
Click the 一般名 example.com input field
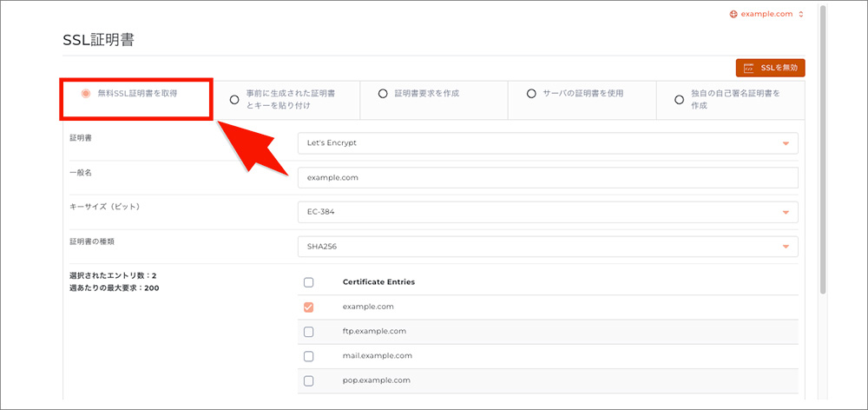click(548, 178)
